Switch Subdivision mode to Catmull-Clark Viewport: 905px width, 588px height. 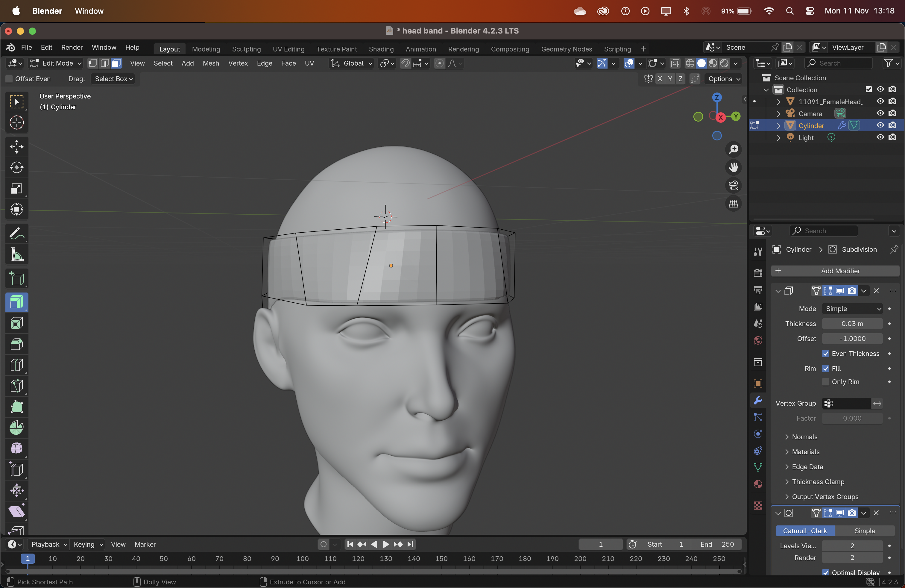[804, 531]
